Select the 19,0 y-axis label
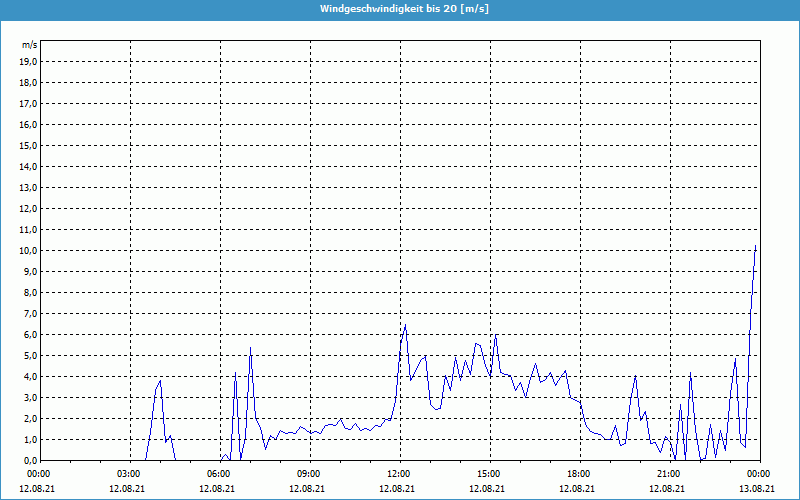Image resolution: width=800 pixels, height=500 pixels. click(29, 61)
